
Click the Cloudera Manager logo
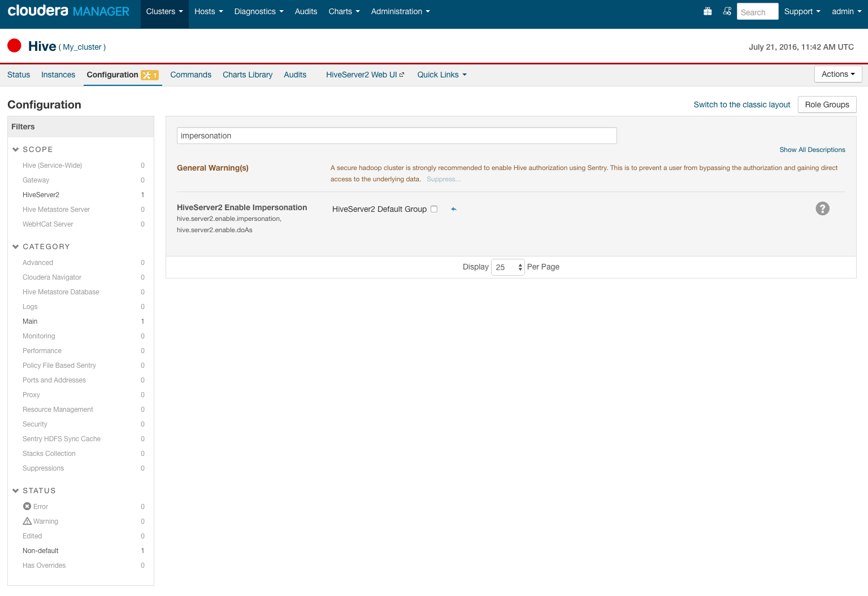coord(68,11)
